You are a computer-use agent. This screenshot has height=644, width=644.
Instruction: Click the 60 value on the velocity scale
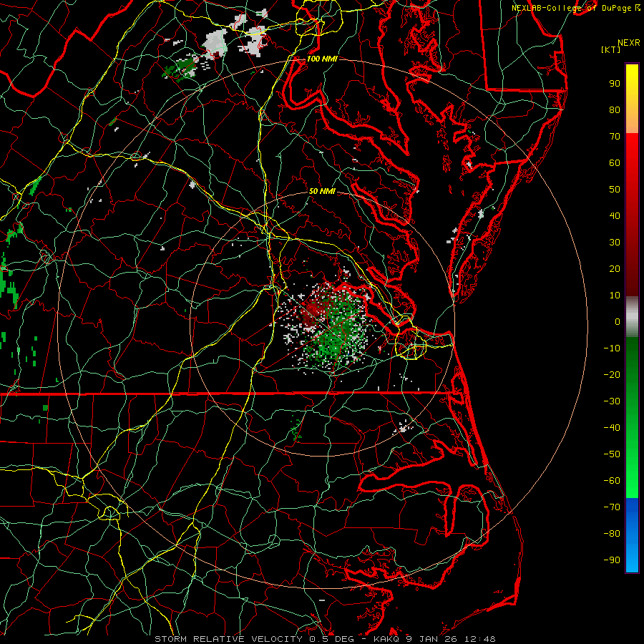[x=615, y=163]
